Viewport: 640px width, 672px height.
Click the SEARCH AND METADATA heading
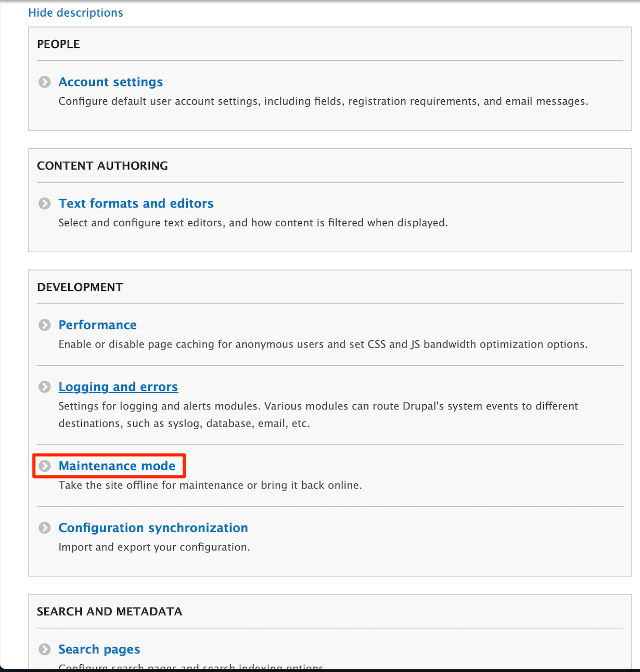coord(109,612)
